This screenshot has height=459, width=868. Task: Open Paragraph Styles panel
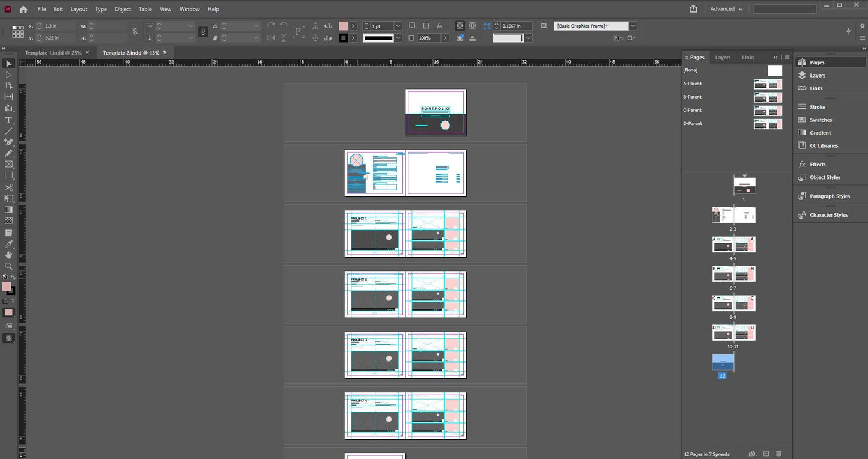pyautogui.click(x=830, y=196)
